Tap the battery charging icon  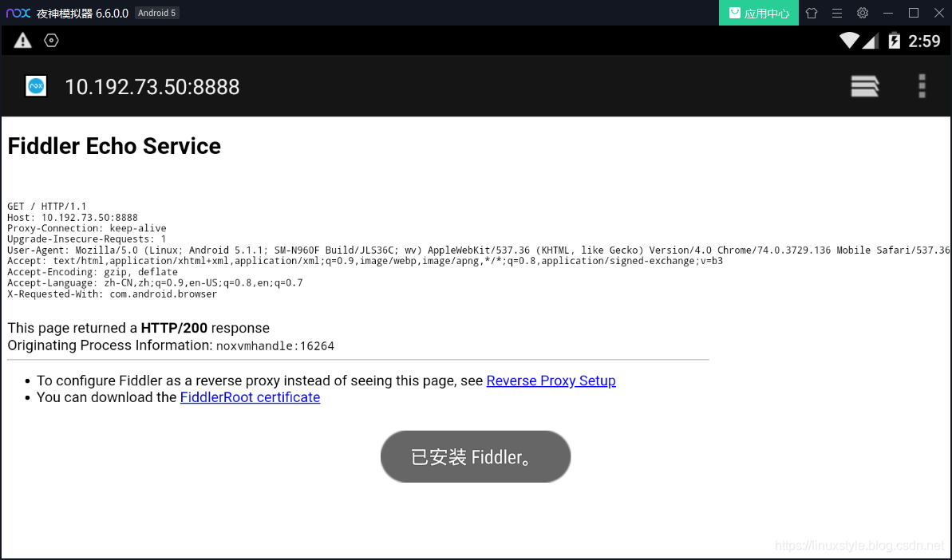click(894, 41)
